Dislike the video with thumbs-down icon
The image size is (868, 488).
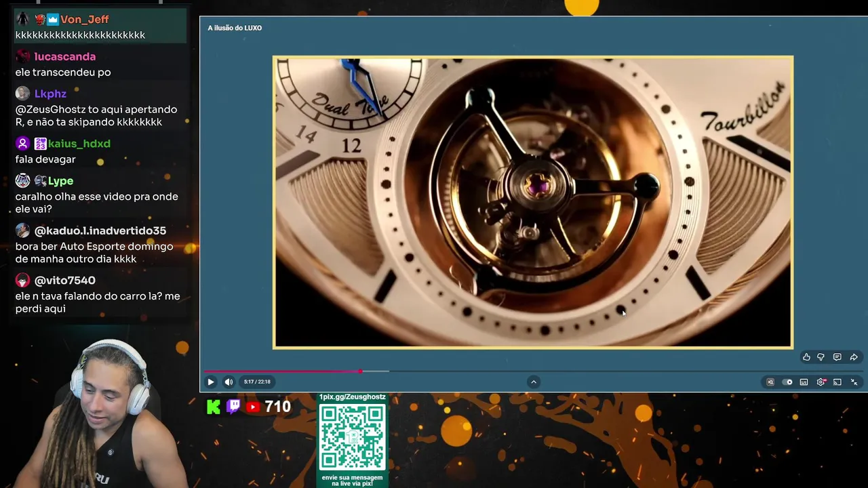pyautogui.click(x=821, y=357)
